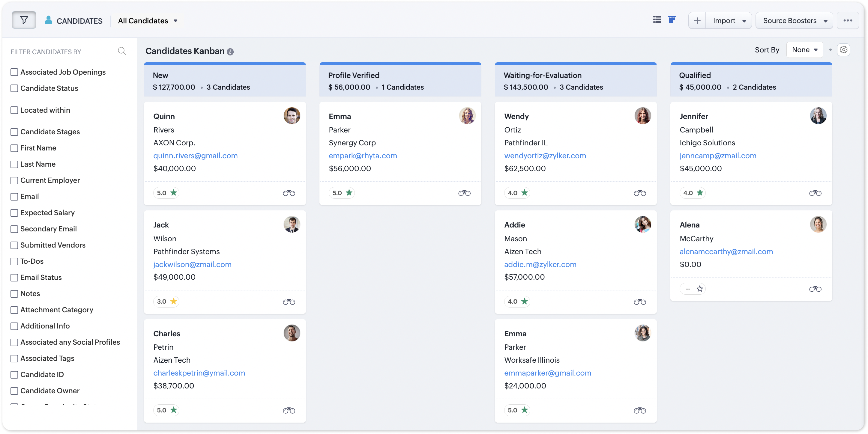The height and width of the screenshot is (434, 868).
Task: Click the plus add candidate icon
Action: [697, 21]
